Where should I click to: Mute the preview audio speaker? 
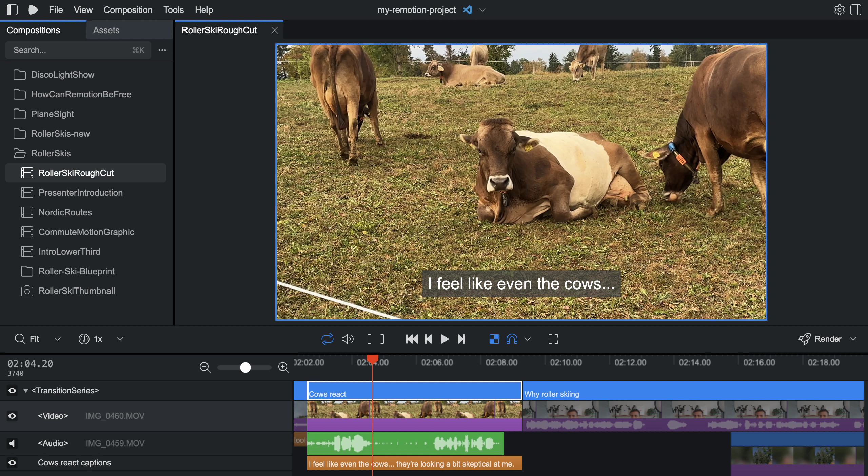[348, 339]
